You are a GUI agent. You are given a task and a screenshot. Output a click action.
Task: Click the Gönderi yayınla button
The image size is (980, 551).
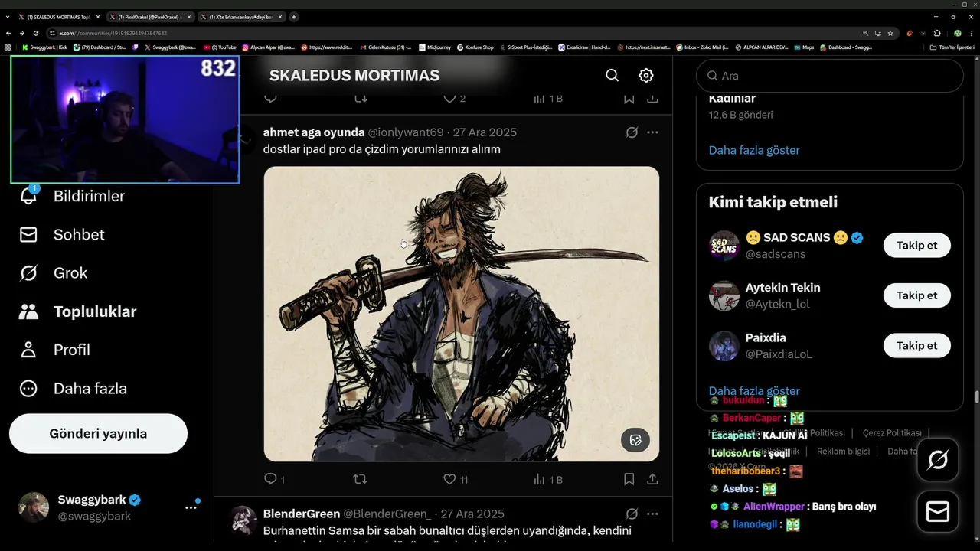(x=98, y=434)
